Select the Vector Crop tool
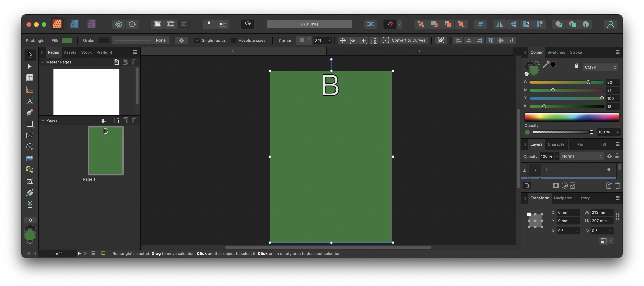Image resolution: width=644 pixels, height=286 pixels. (x=30, y=181)
